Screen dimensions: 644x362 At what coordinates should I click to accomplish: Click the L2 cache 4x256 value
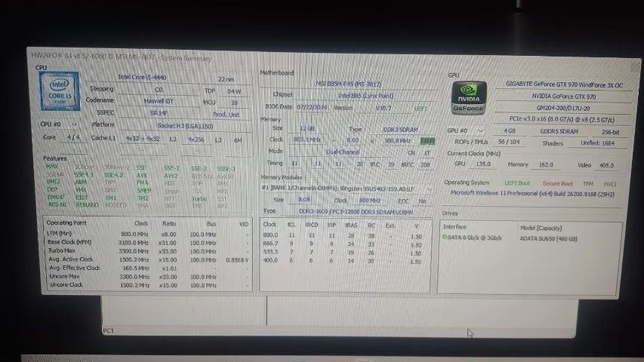[x=196, y=140]
